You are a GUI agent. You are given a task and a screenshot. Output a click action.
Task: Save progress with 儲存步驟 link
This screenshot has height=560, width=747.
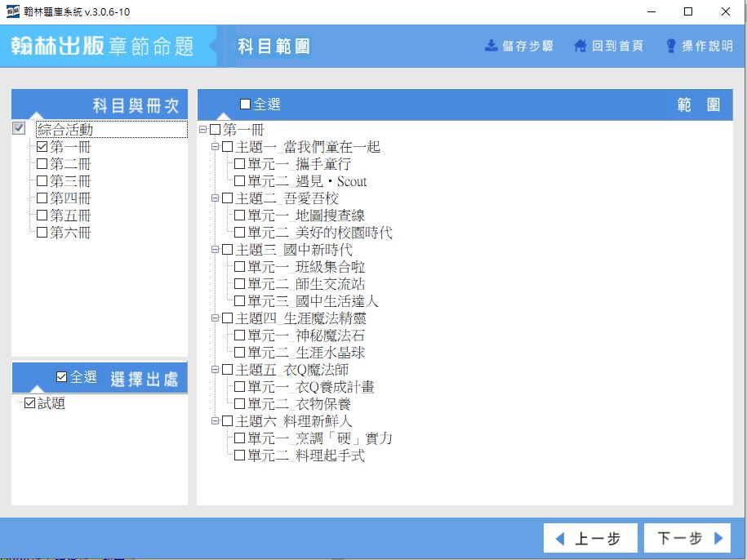point(518,46)
